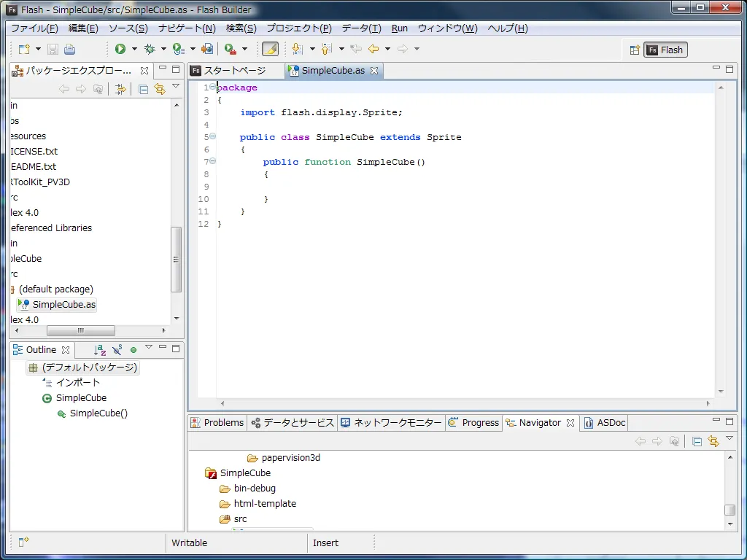
Task: Open the Back history dropdown arrow
Action: click(x=387, y=49)
